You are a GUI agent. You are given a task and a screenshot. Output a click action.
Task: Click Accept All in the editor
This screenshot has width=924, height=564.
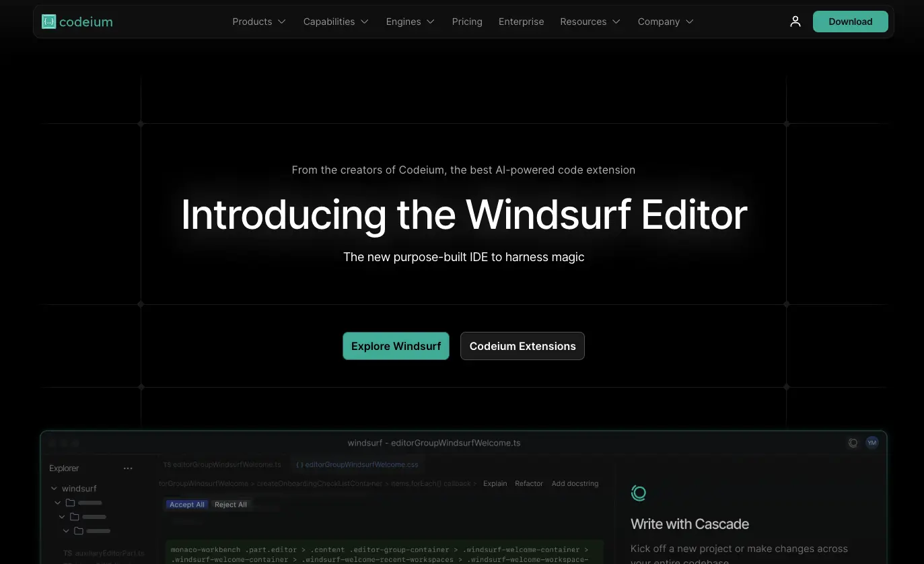point(186,505)
